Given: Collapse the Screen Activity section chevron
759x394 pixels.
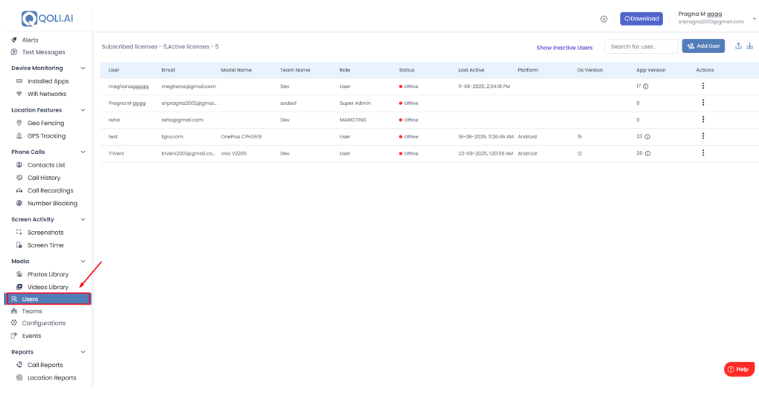Looking at the screenshot, I should (x=83, y=219).
